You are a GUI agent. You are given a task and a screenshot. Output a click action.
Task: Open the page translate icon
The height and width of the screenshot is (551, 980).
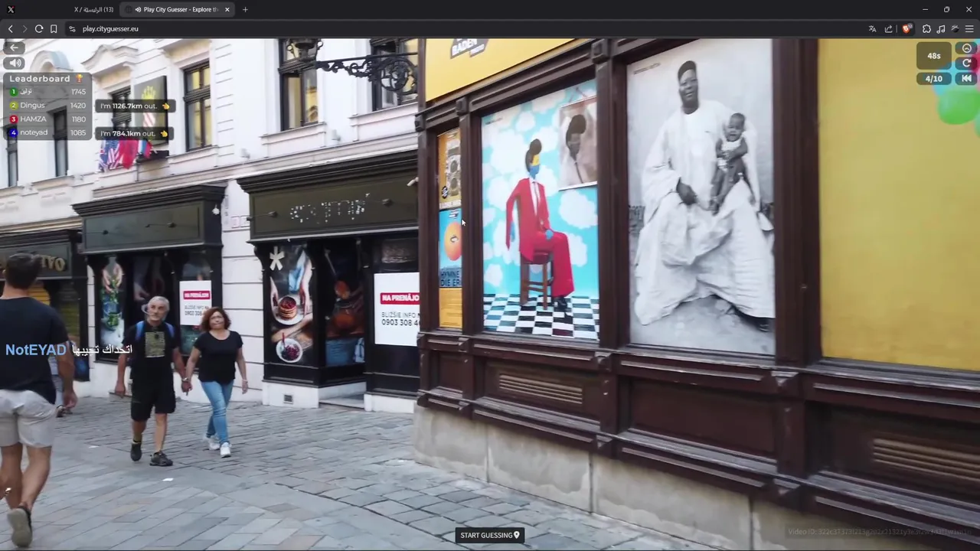click(872, 29)
